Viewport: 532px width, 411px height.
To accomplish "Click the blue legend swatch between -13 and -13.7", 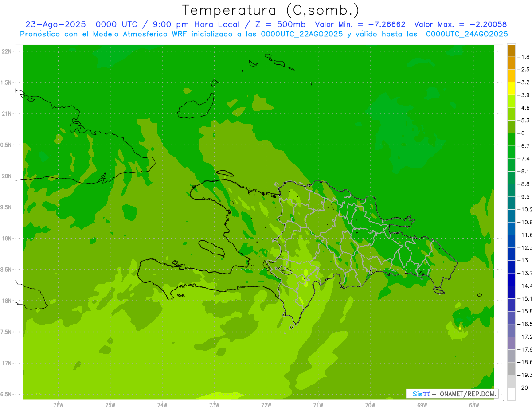I will pyautogui.click(x=511, y=267).
